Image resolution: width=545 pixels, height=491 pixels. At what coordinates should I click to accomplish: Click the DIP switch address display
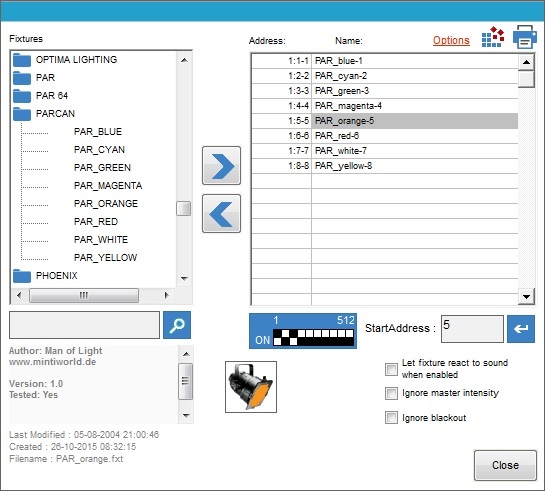click(x=303, y=331)
